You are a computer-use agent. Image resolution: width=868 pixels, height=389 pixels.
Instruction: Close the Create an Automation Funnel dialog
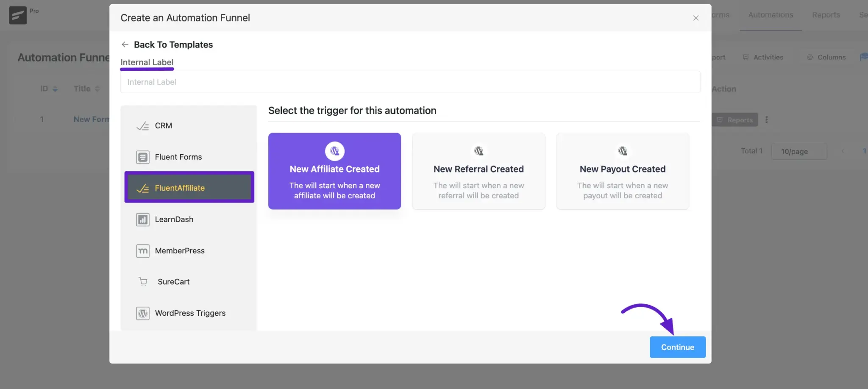696,18
